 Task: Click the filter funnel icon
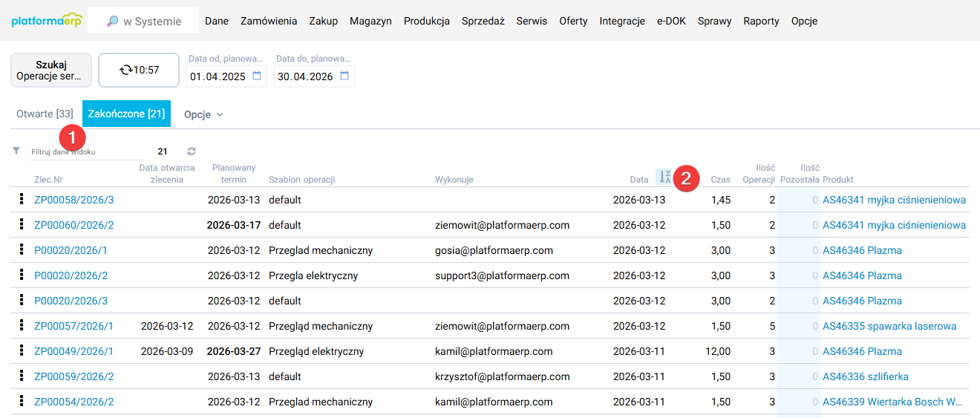[16, 151]
